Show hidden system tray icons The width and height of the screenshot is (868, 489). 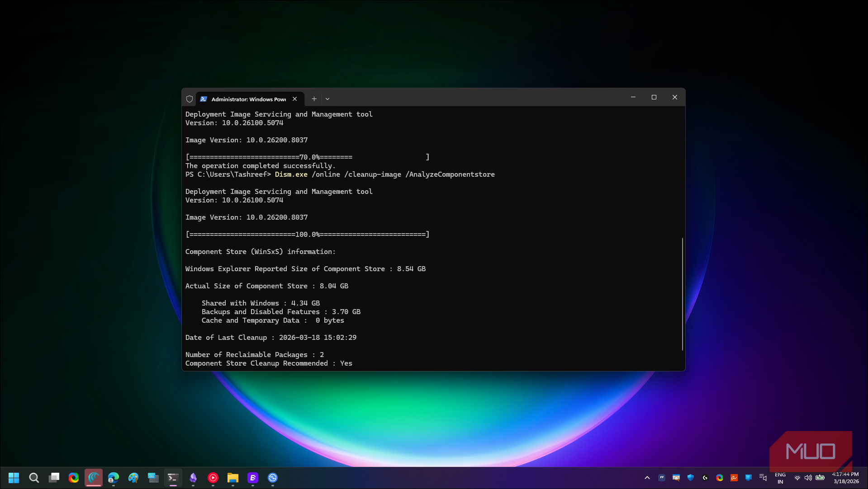pyautogui.click(x=647, y=478)
